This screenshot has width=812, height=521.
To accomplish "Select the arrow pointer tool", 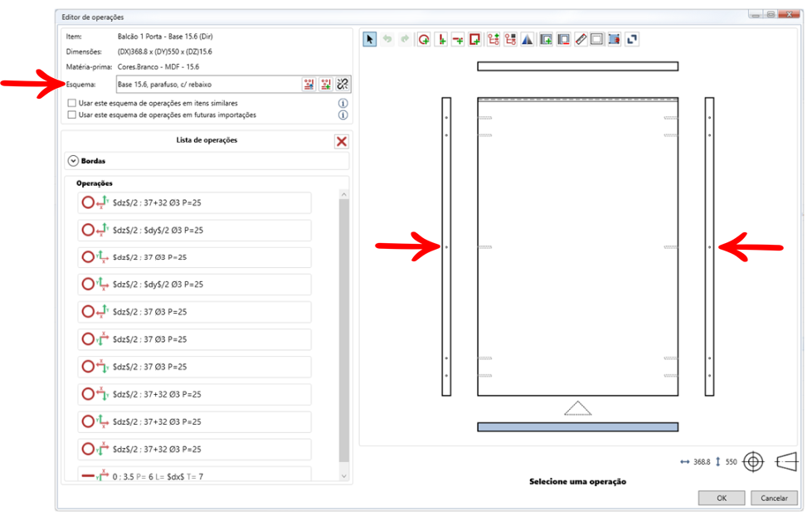I will pyautogui.click(x=370, y=39).
